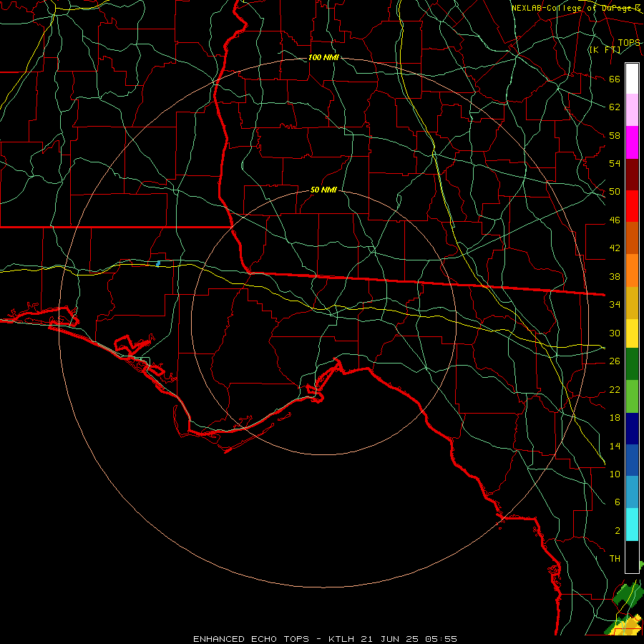Click the legend value 46
This screenshot has height=644, width=644.
point(615,220)
